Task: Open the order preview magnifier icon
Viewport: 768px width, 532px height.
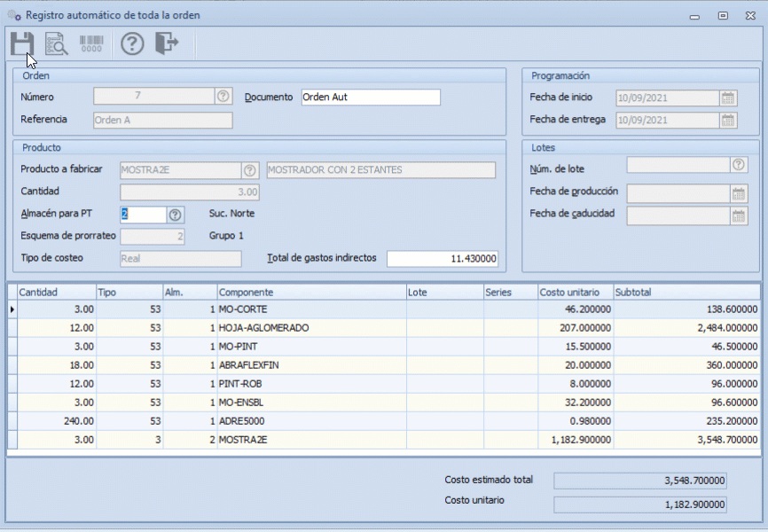Action: (57, 43)
